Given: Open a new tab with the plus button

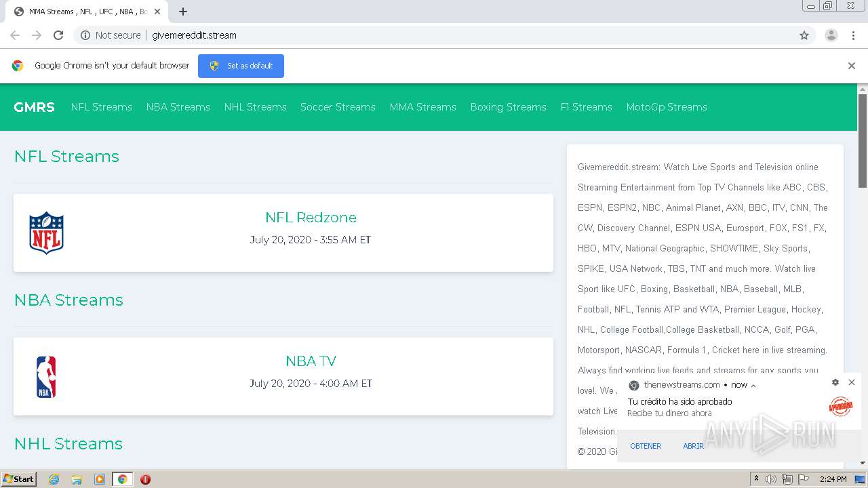Looking at the screenshot, I should (183, 12).
